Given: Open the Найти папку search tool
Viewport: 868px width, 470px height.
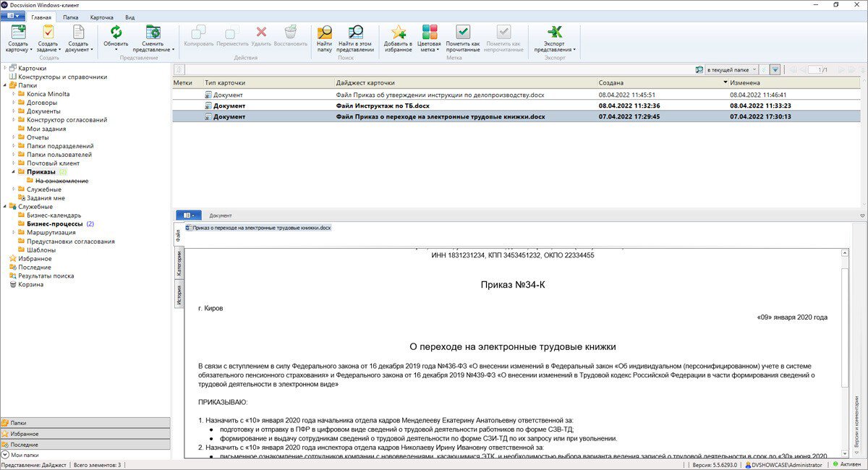Looking at the screenshot, I should [324, 32].
